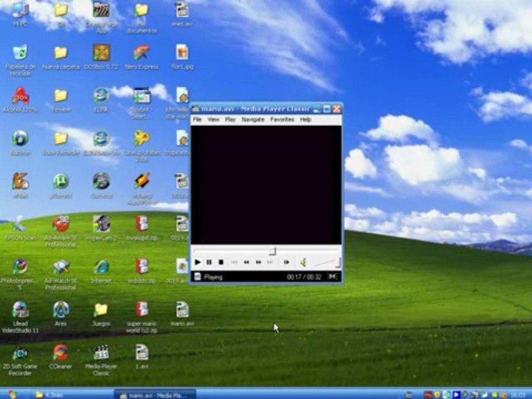Select the Juegos folder icon

pyautogui.click(x=101, y=314)
